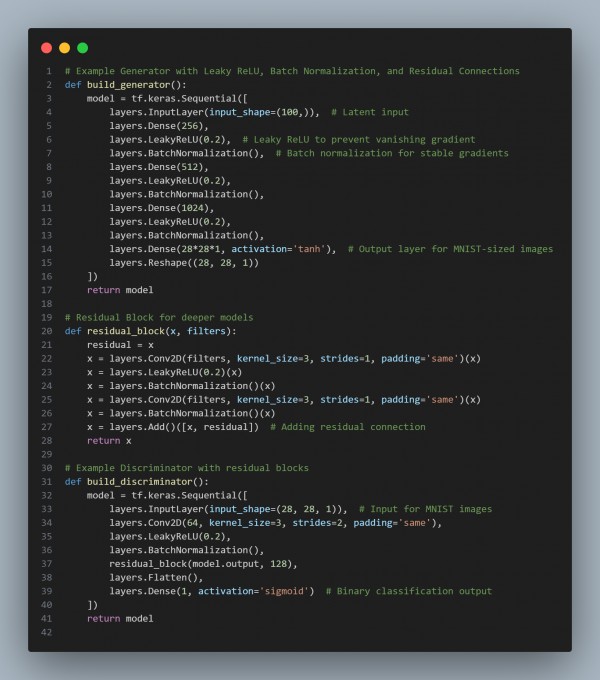Click 'strides=2' on line 34
The width and height of the screenshot is (600, 680).
317,523
